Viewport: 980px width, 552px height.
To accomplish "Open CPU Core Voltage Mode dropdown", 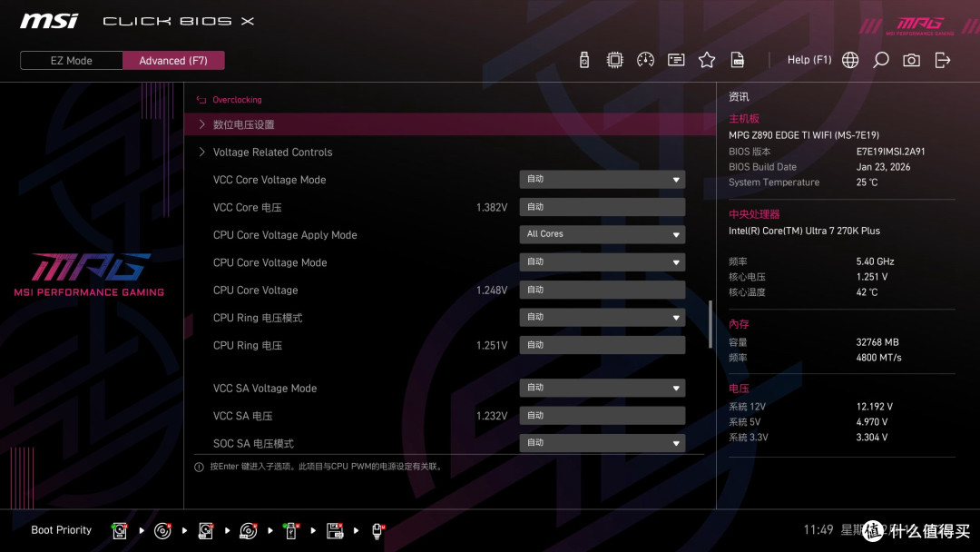I will click(602, 262).
